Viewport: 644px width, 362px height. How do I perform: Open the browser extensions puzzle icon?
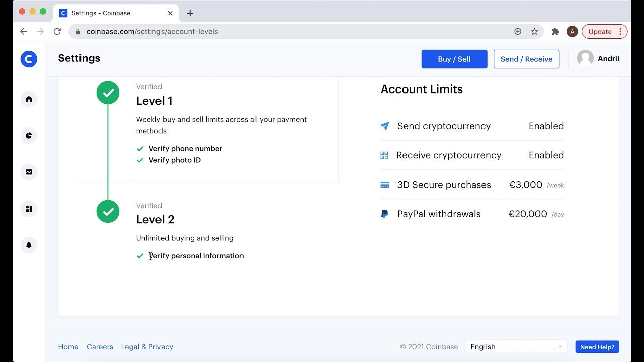coord(555,31)
